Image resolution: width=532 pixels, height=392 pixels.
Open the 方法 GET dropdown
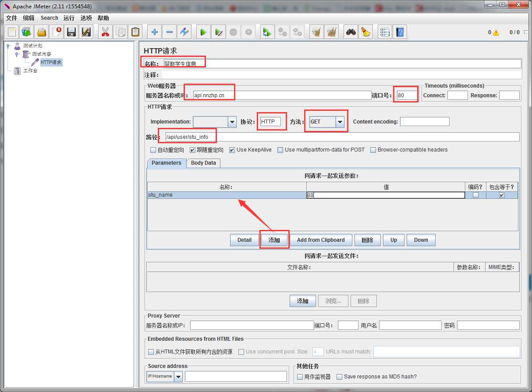tap(340, 122)
